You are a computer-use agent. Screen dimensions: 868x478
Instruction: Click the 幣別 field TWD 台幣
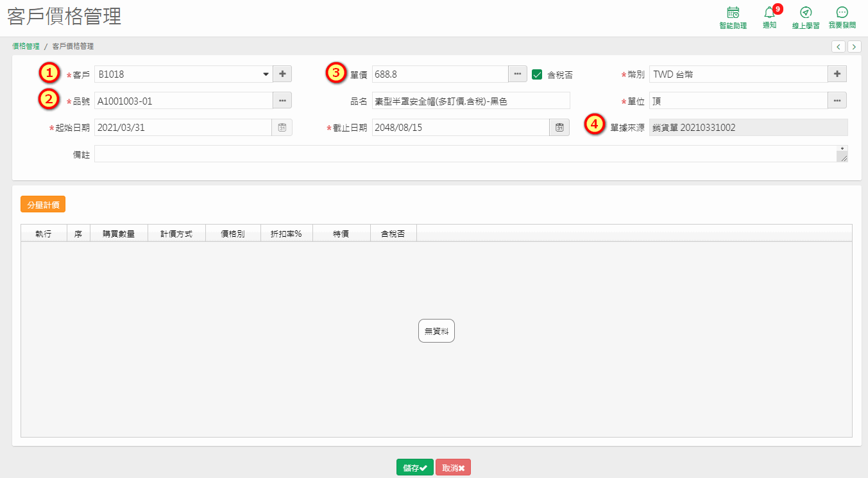coord(738,74)
